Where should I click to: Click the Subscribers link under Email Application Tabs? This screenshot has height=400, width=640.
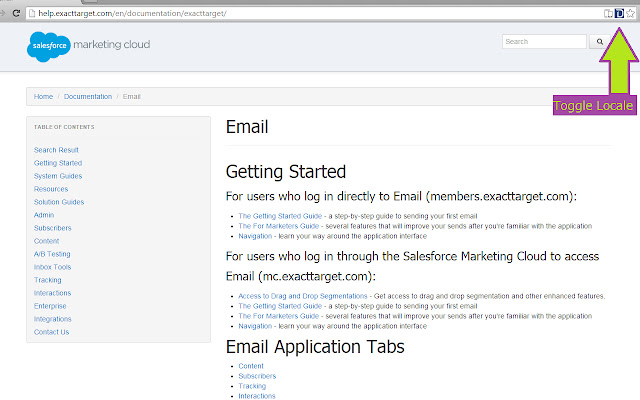257,376
